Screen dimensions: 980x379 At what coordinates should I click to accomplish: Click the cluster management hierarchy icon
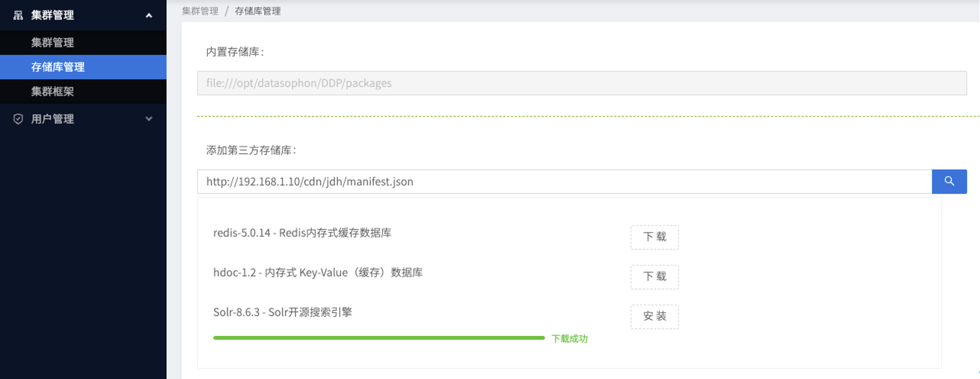[x=18, y=15]
